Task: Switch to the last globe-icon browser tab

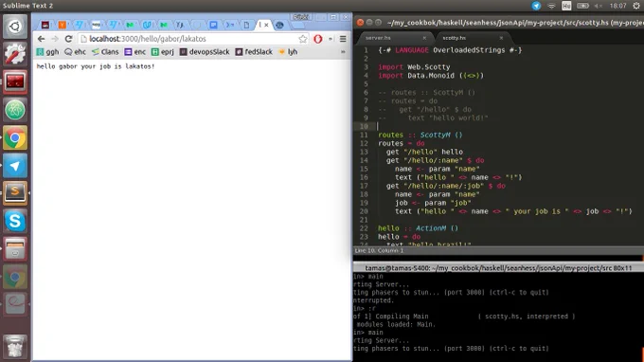Action: click(279, 25)
